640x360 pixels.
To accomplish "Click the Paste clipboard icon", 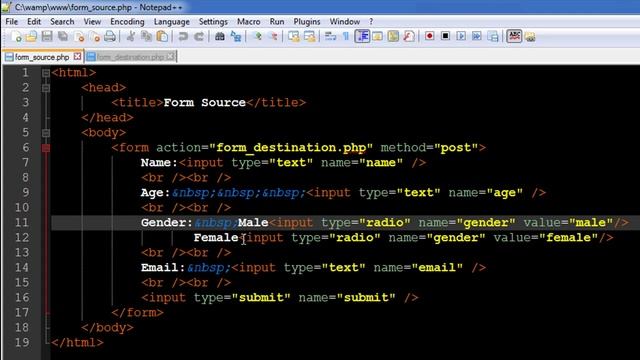I will [162, 36].
